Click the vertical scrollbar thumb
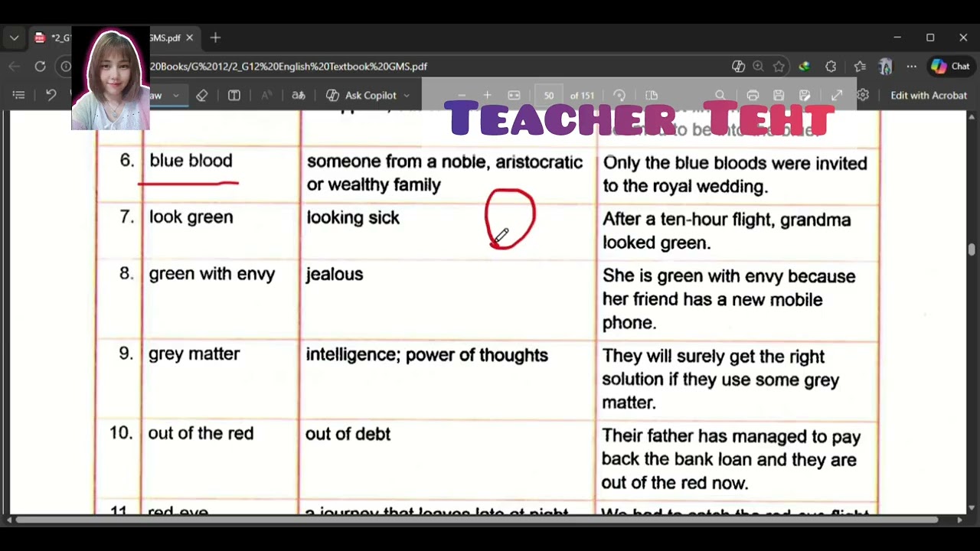Image resolution: width=980 pixels, height=551 pixels. 972,249
